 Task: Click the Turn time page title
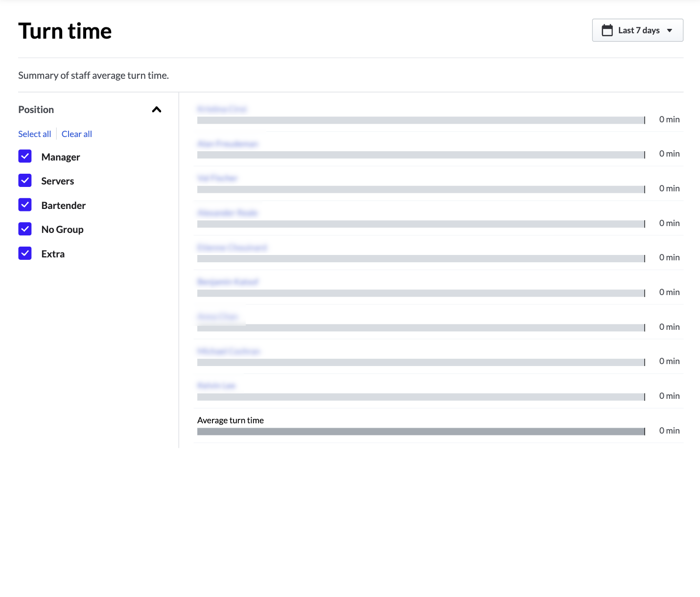point(65,31)
